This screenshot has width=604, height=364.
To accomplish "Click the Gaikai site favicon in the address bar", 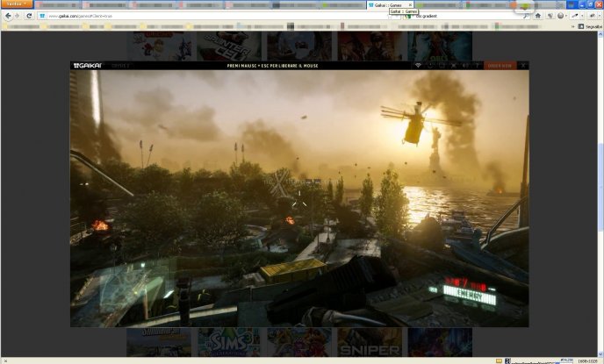I will 42,16.
